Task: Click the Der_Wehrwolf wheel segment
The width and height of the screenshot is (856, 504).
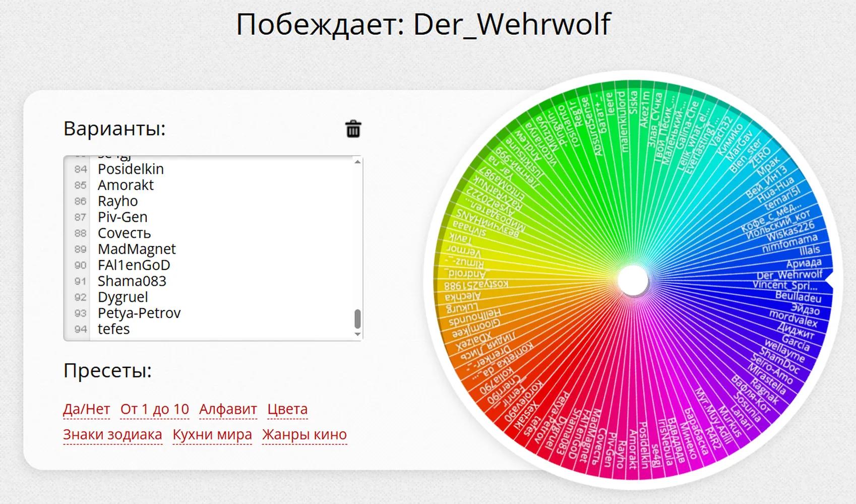Action: point(789,275)
